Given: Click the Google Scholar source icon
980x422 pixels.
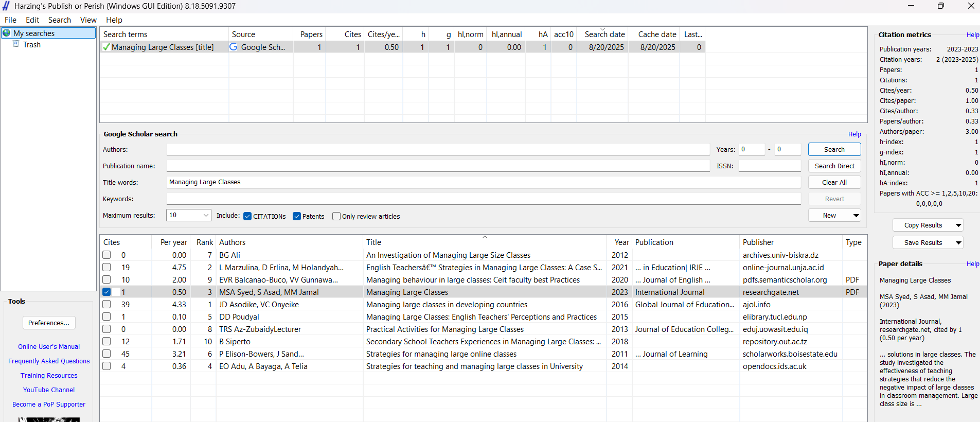Looking at the screenshot, I should click(x=234, y=47).
